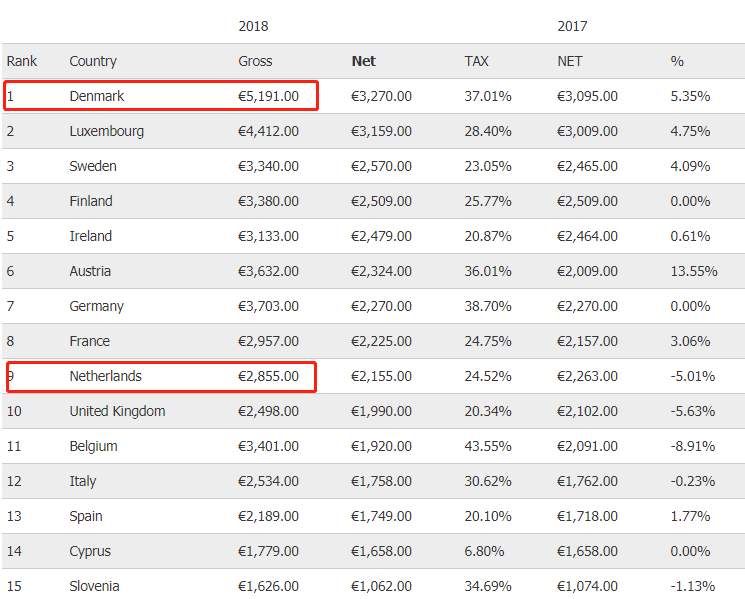This screenshot has width=745, height=599.
Task: Select Luxembourg in the Country column
Action: click(x=106, y=131)
